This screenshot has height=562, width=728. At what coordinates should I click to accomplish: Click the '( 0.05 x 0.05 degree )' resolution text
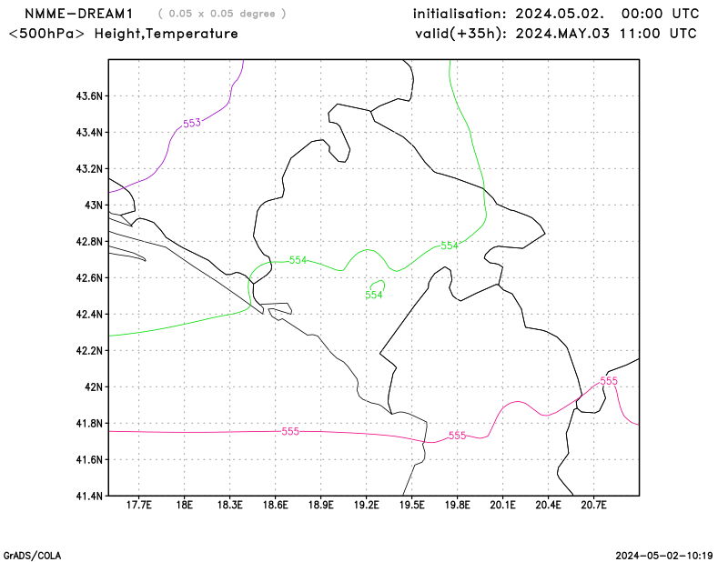[222, 14]
